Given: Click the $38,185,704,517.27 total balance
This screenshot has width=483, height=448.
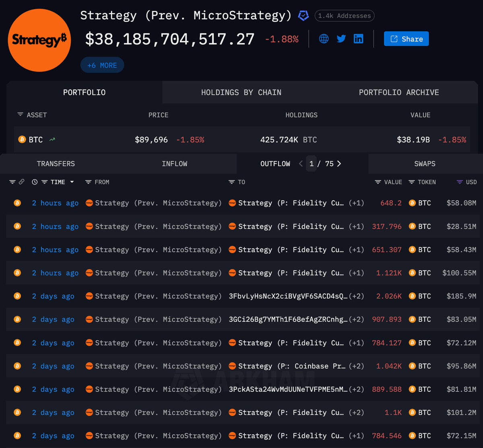Looking at the screenshot, I should [x=169, y=39].
